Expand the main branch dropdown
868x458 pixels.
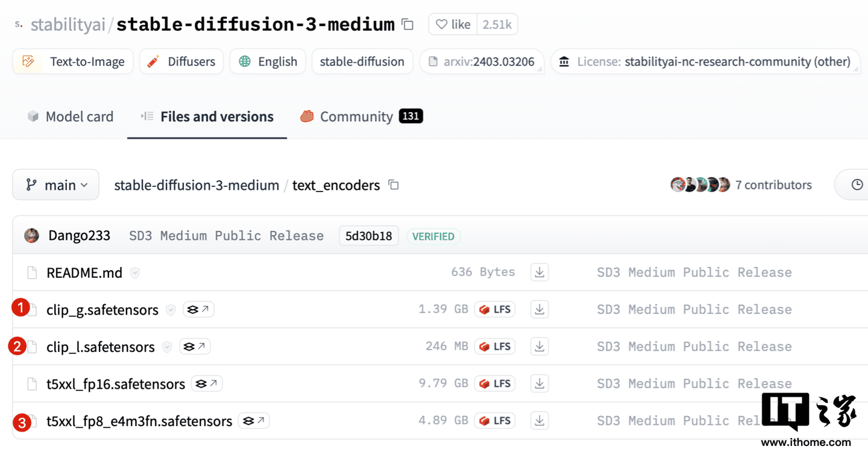pos(55,185)
